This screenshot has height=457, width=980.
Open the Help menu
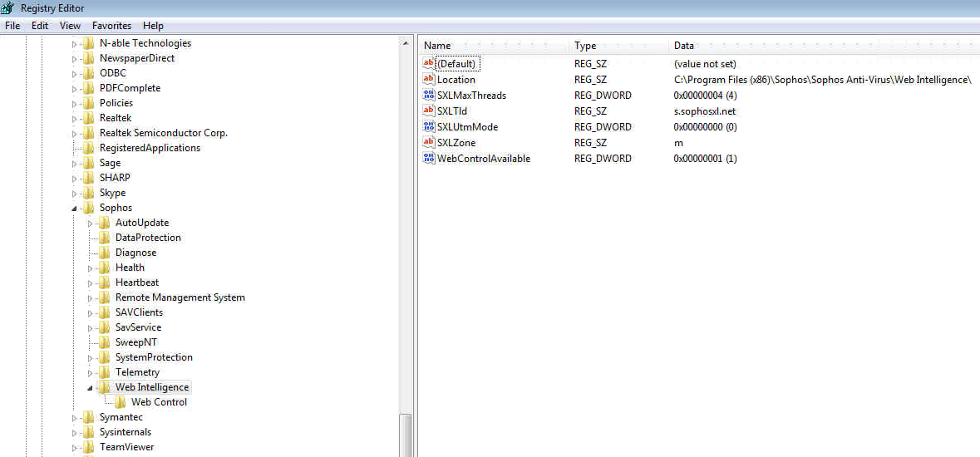point(153,26)
